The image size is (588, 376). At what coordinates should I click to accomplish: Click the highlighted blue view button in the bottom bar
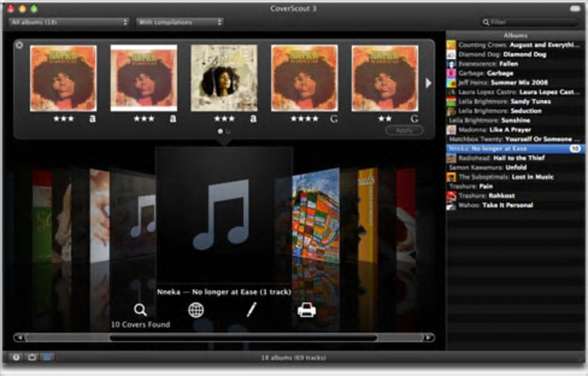[x=48, y=357]
